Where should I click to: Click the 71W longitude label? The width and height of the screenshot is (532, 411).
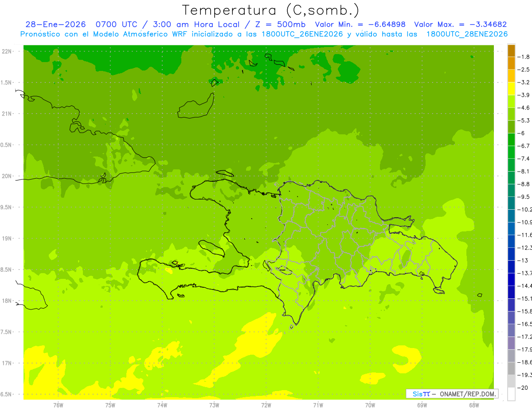[318, 405]
